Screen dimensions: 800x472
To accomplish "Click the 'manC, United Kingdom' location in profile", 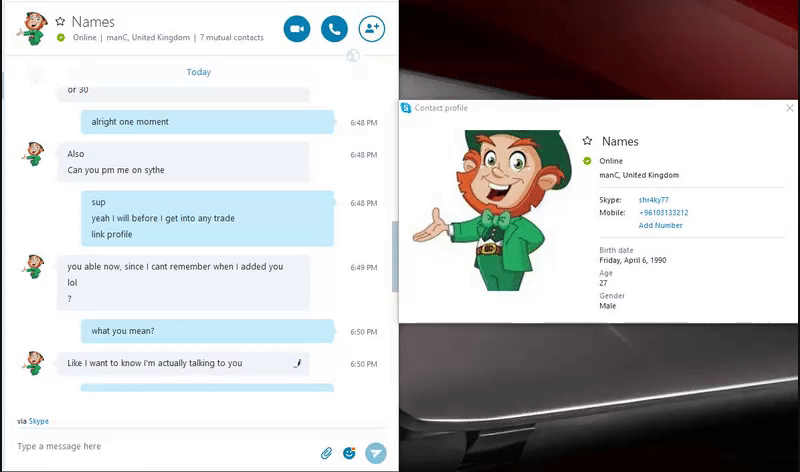I will click(639, 175).
